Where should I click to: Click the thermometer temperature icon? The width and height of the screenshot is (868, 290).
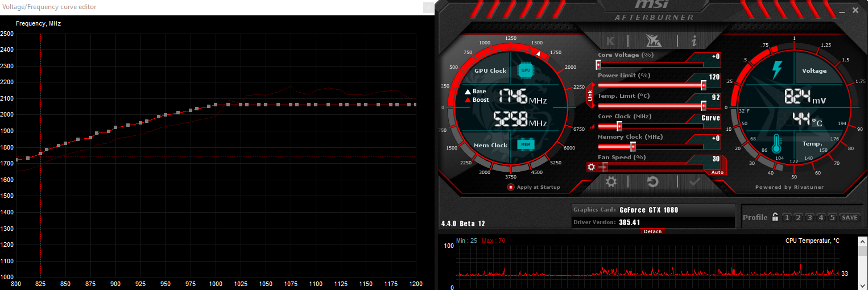point(778,144)
